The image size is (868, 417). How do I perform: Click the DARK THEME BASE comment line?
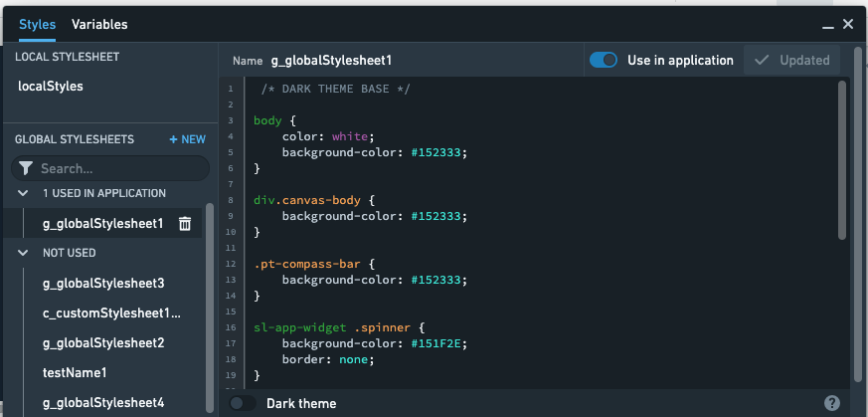click(x=335, y=89)
